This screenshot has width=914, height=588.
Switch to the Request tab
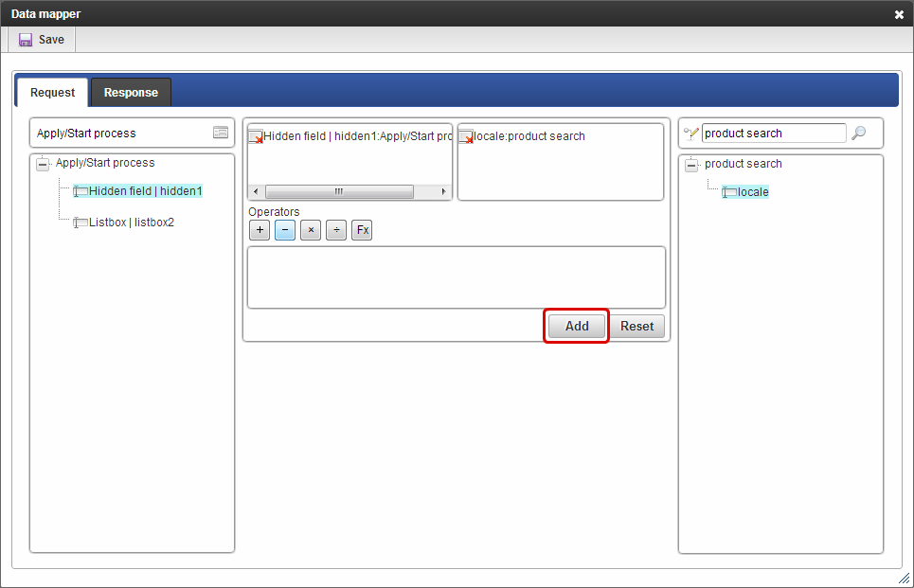[52, 93]
